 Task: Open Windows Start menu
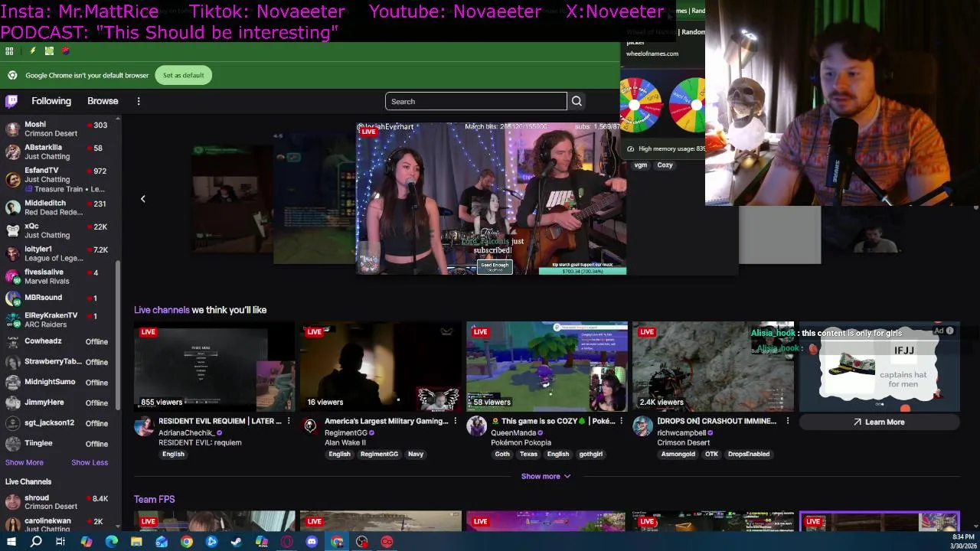[11, 542]
